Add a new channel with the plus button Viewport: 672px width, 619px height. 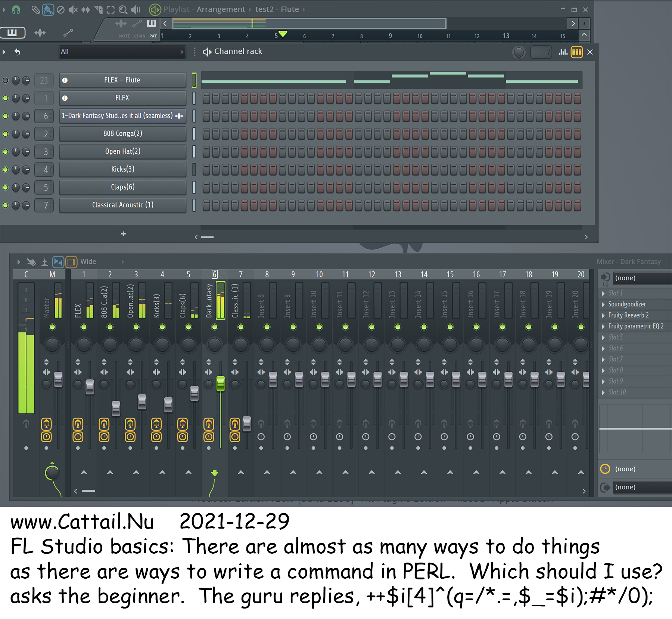pos(124,234)
